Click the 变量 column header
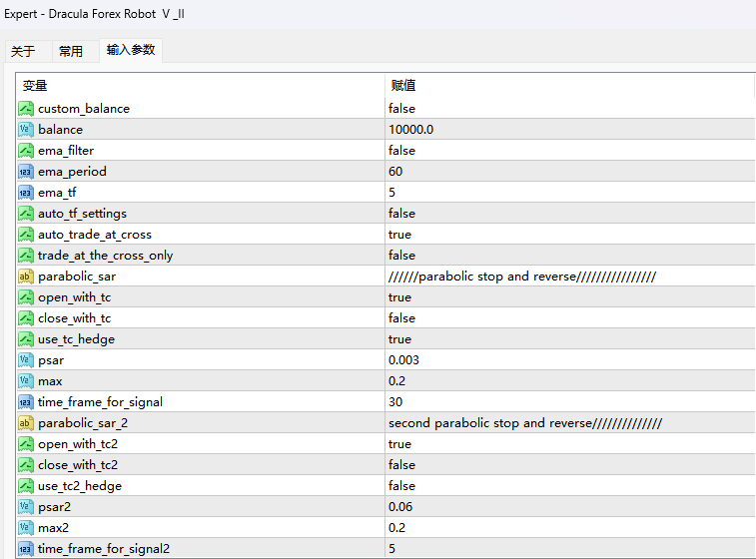The image size is (756, 559). [x=35, y=86]
